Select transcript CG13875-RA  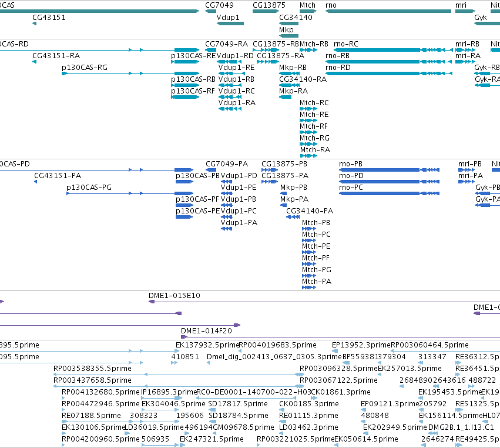click(x=268, y=62)
